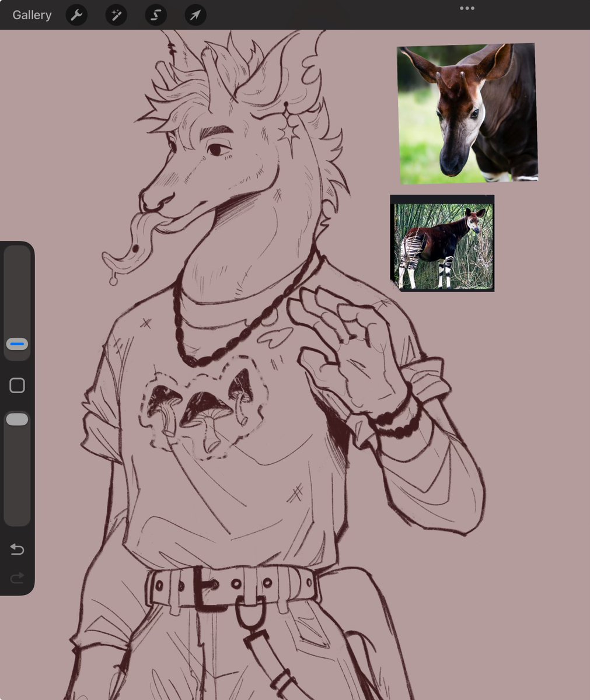Image resolution: width=590 pixels, height=700 pixels.
Task: Tap the blue brush-size slider handle
Action: (17, 344)
